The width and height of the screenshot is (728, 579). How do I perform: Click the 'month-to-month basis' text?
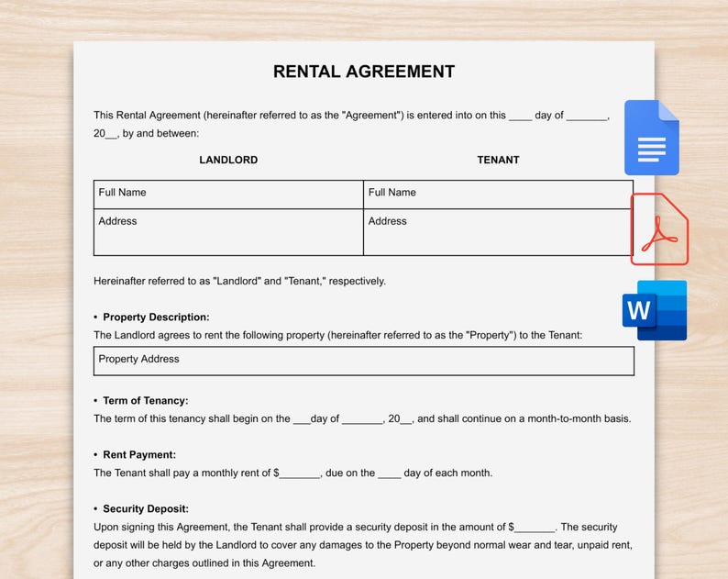(579, 418)
